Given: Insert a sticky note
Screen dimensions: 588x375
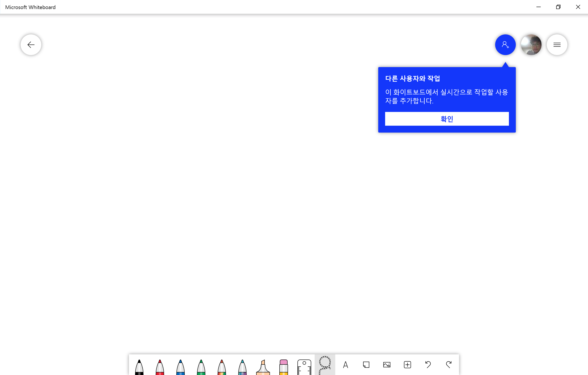Looking at the screenshot, I should [x=366, y=365].
